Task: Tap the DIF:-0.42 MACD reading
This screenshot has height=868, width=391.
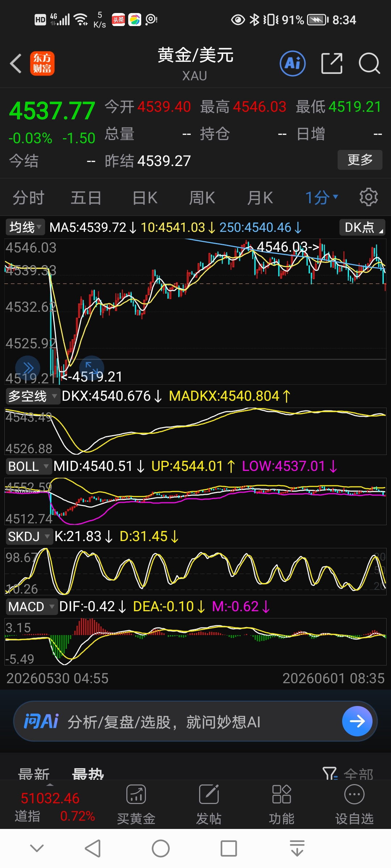Action: [92, 607]
